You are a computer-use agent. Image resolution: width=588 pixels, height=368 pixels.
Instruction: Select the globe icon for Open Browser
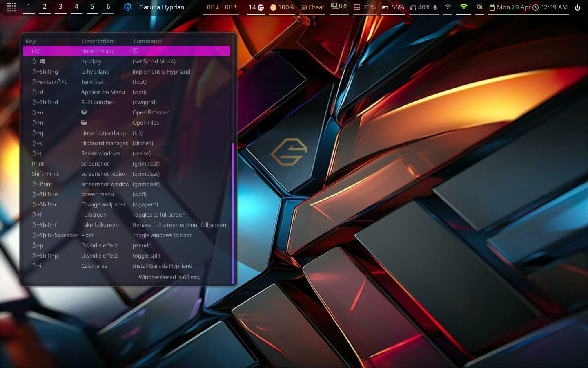84,112
